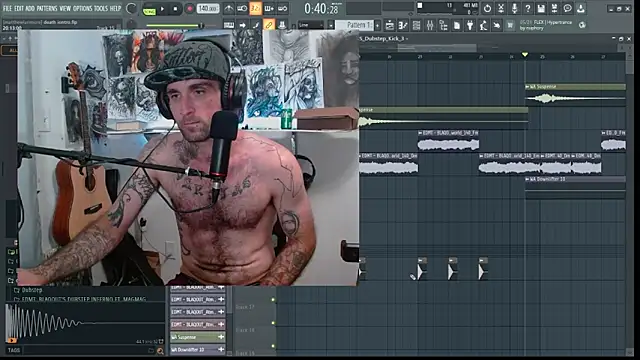Click the Help question mark icon
The image size is (640, 360).
(x=528, y=8)
